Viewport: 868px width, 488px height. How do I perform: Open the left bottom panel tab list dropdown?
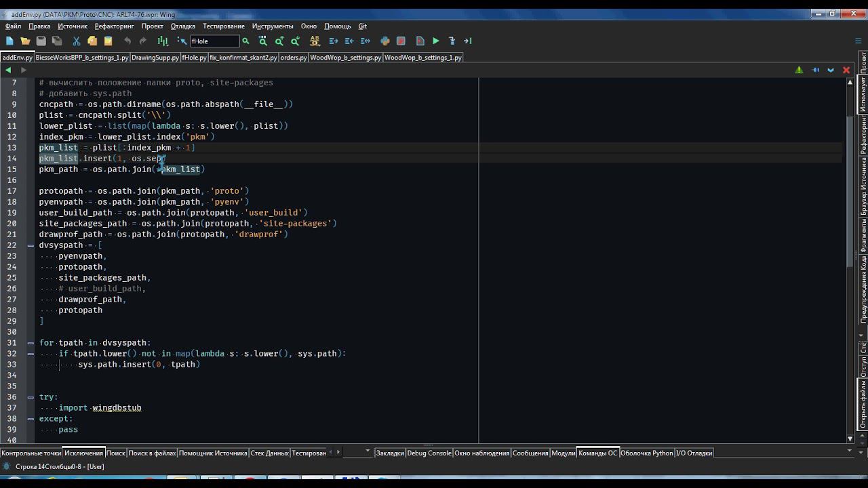(x=368, y=452)
